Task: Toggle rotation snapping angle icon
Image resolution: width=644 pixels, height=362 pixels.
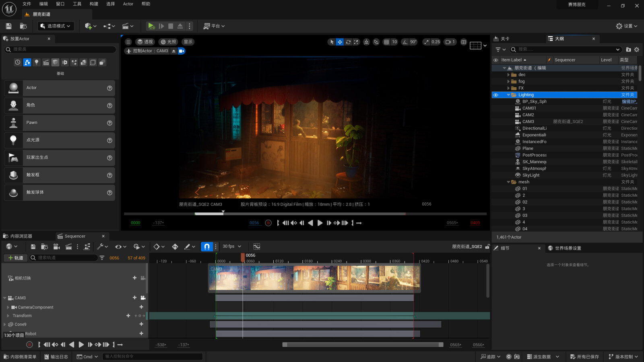Action: point(405,42)
